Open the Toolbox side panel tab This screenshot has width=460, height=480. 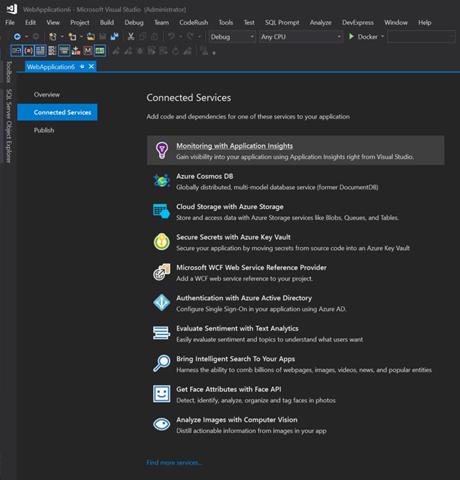pos(9,72)
